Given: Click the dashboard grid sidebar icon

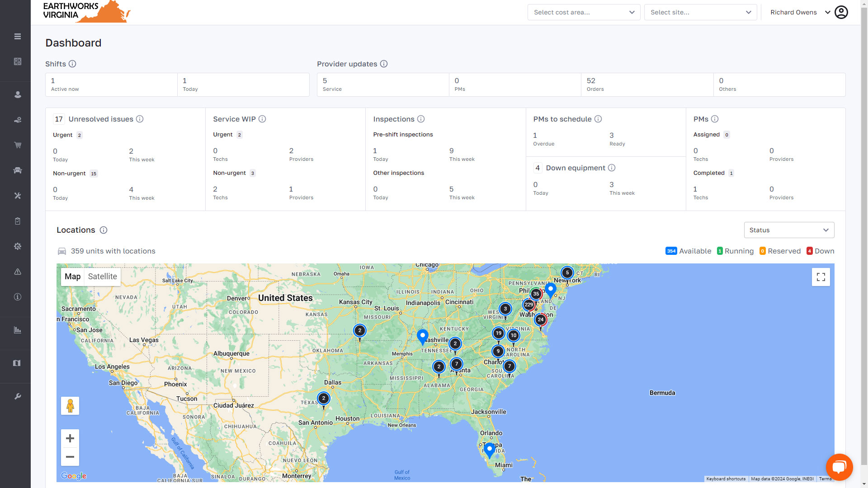Looking at the screenshot, I should [x=18, y=61].
